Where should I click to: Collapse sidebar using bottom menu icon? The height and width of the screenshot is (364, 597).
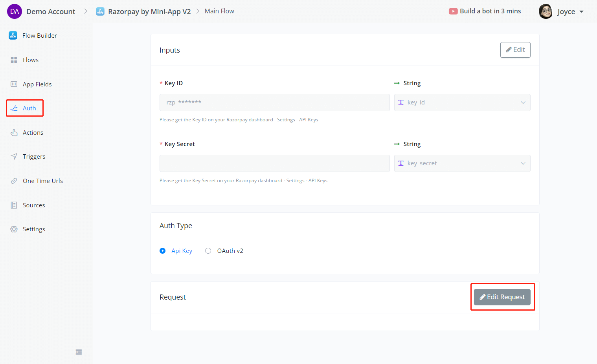point(79,352)
